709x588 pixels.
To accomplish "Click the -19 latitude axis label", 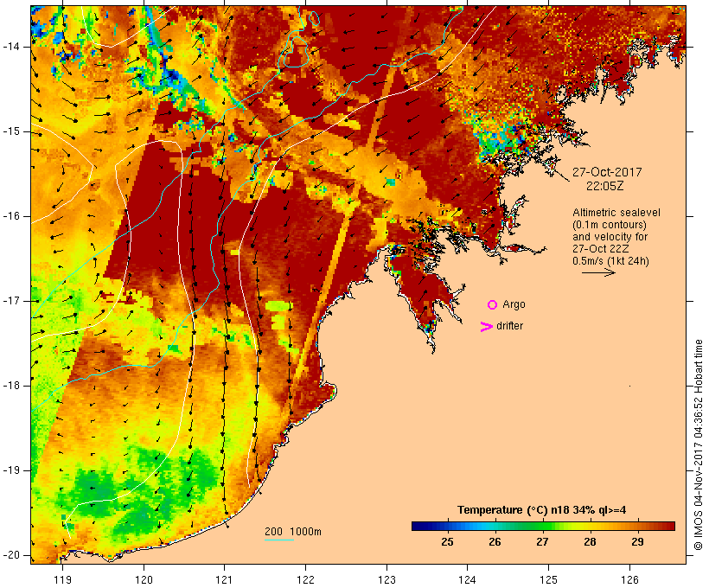I will [10, 470].
